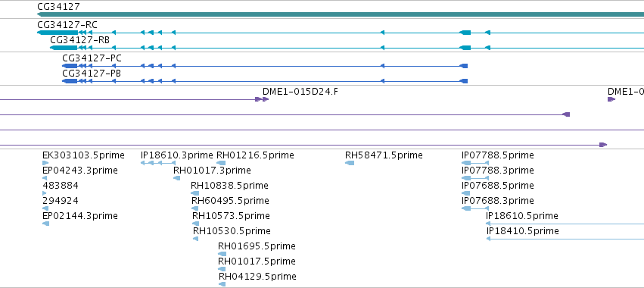The height and width of the screenshot is (288, 644).
Task: Click the RH01216.5prime EST label
Action: coord(255,155)
